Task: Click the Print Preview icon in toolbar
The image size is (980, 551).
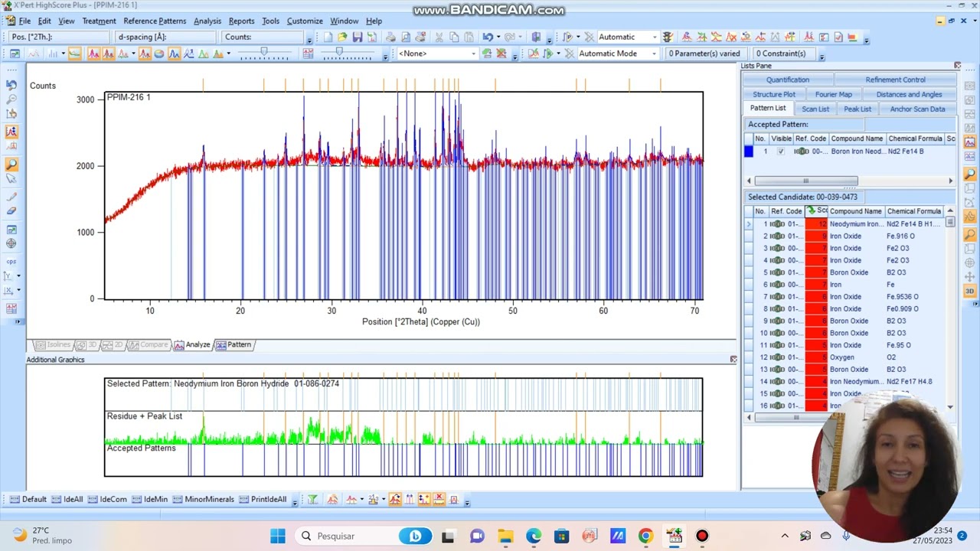Action: click(405, 37)
